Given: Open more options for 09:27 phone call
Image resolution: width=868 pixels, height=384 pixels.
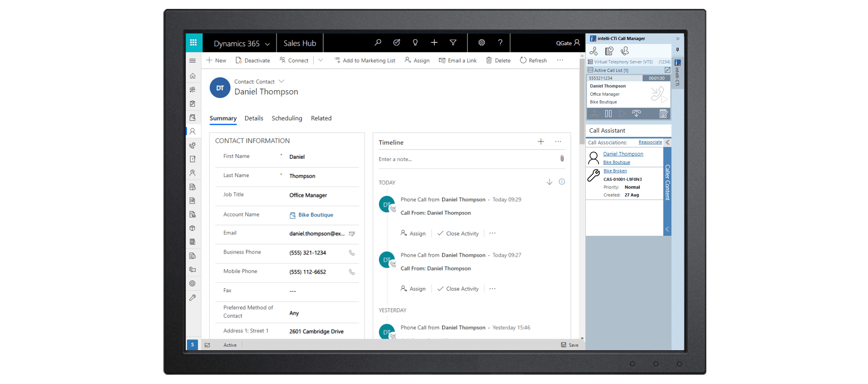Looking at the screenshot, I should [x=492, y=289].
